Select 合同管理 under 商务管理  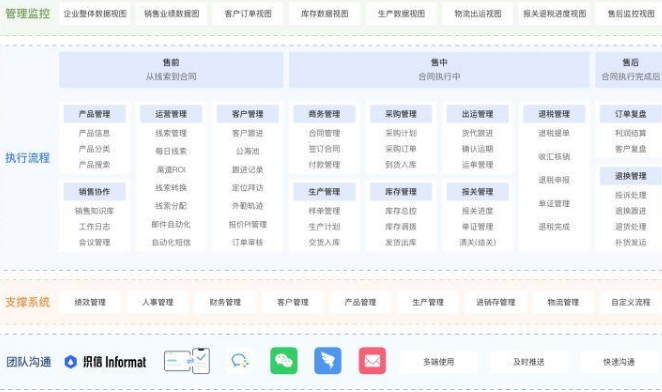click(x=324, y=133)
